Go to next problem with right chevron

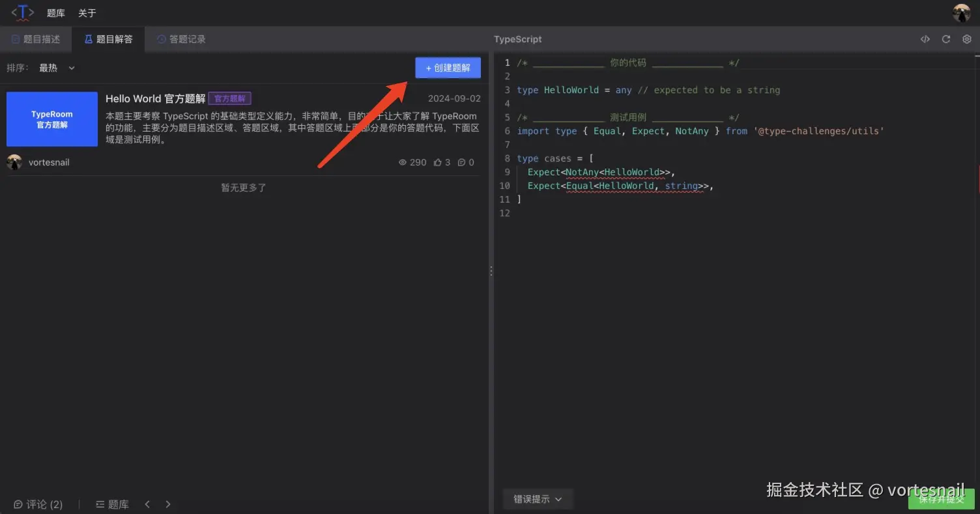[x=168, y=504]
